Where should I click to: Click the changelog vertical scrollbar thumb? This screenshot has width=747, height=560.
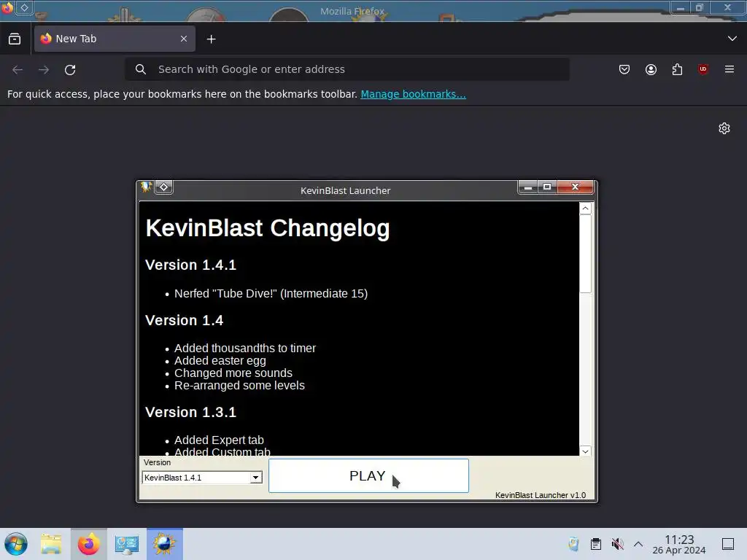[x=586, y=254]
